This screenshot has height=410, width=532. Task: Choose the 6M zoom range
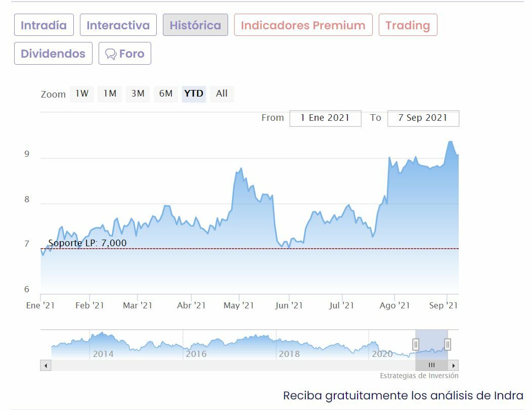(x=166, y=94)
